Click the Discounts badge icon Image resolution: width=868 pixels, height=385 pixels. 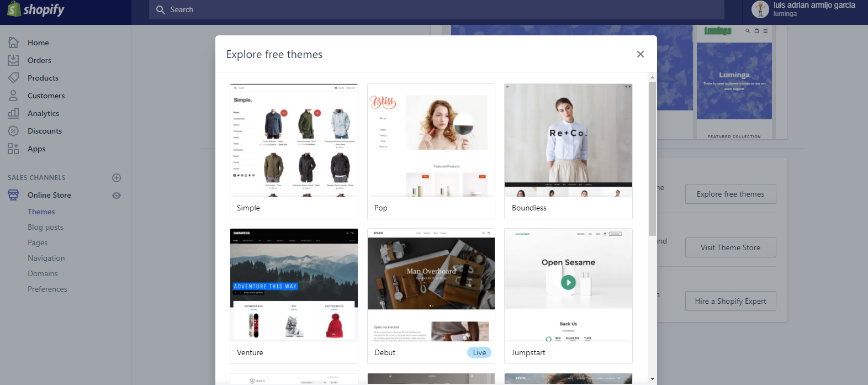[13, 131]
